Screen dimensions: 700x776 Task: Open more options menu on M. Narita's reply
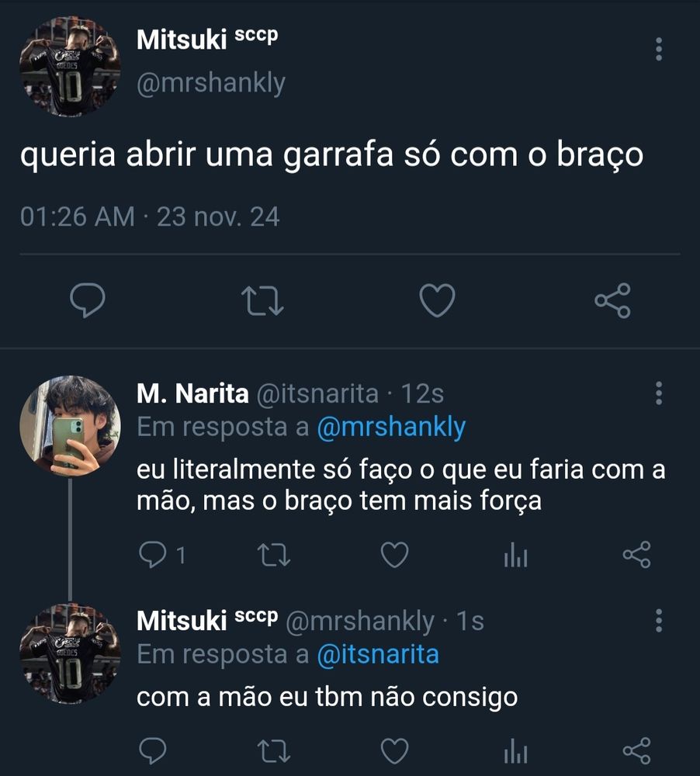[x=658, y=393]
